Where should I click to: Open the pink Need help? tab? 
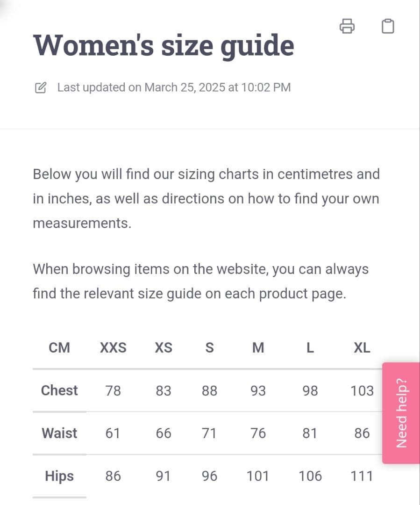click(x=401, y=413)
